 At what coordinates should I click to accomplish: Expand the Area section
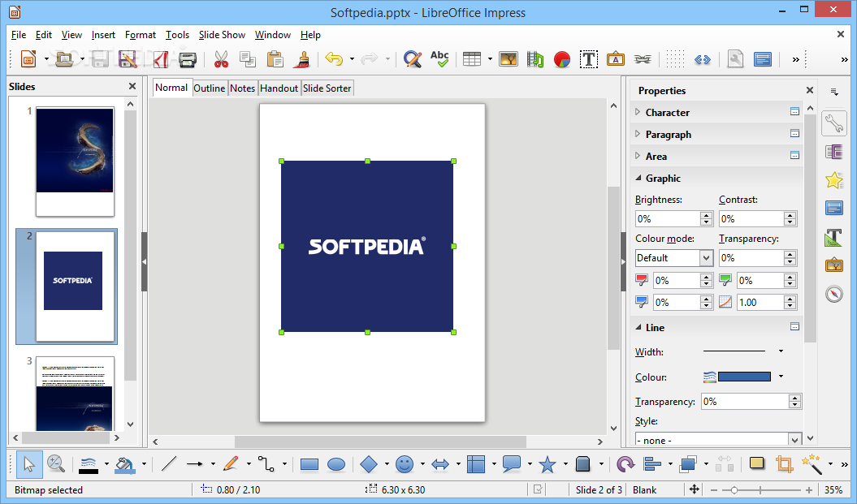point(638,156)
